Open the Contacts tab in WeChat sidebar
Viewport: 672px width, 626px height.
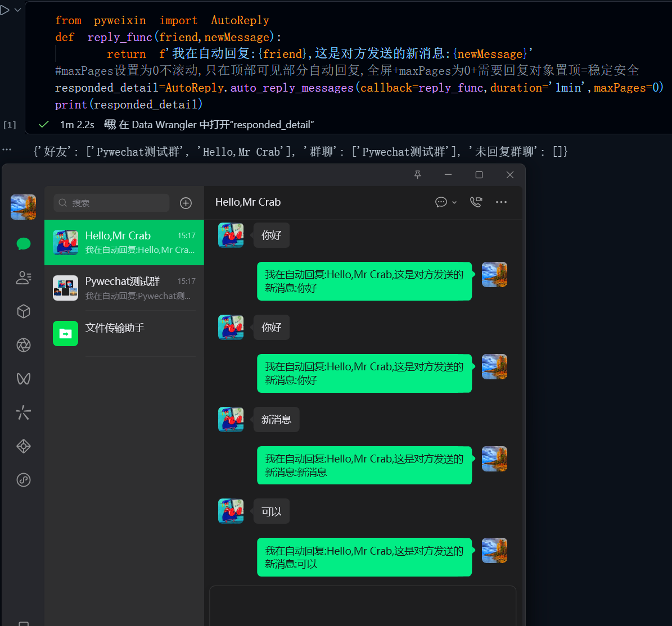tap(24, 278)
